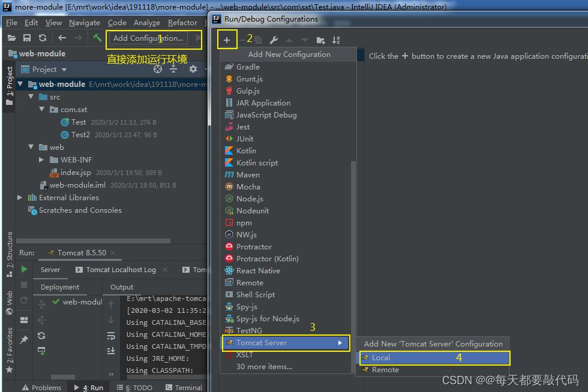Screen dimensions: 588x392
Task: Click the locate in Project view icon
Action: pos(158,69)
